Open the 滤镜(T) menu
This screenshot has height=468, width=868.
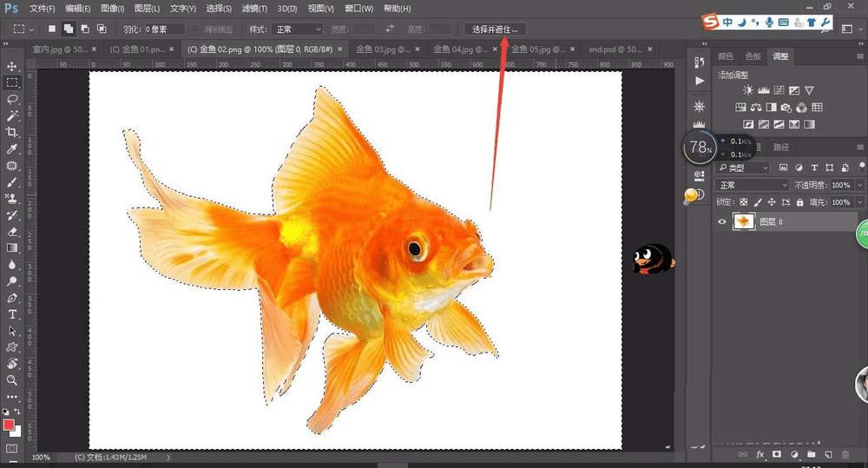(254, 9)
